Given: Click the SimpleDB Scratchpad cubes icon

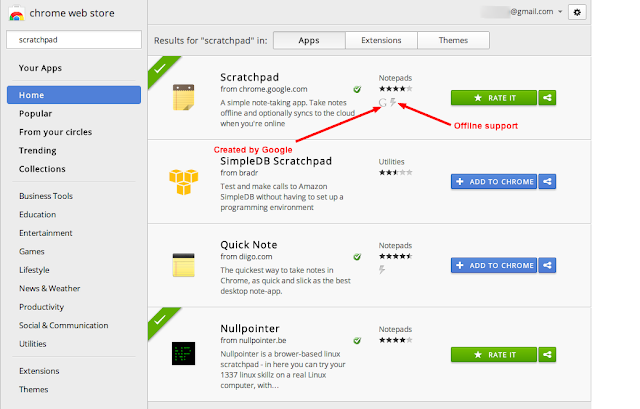Looking at the screenshot, I should [x=183, y=182].
